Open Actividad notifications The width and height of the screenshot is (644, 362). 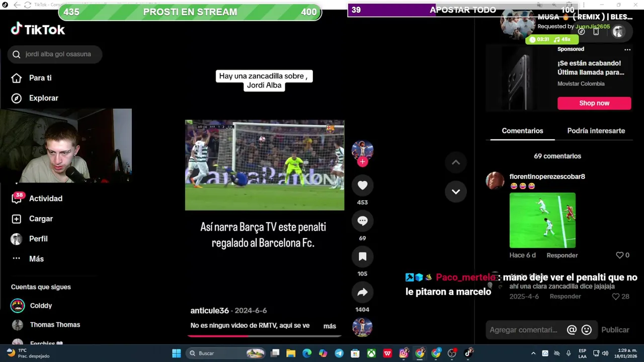tap(37, 199)
